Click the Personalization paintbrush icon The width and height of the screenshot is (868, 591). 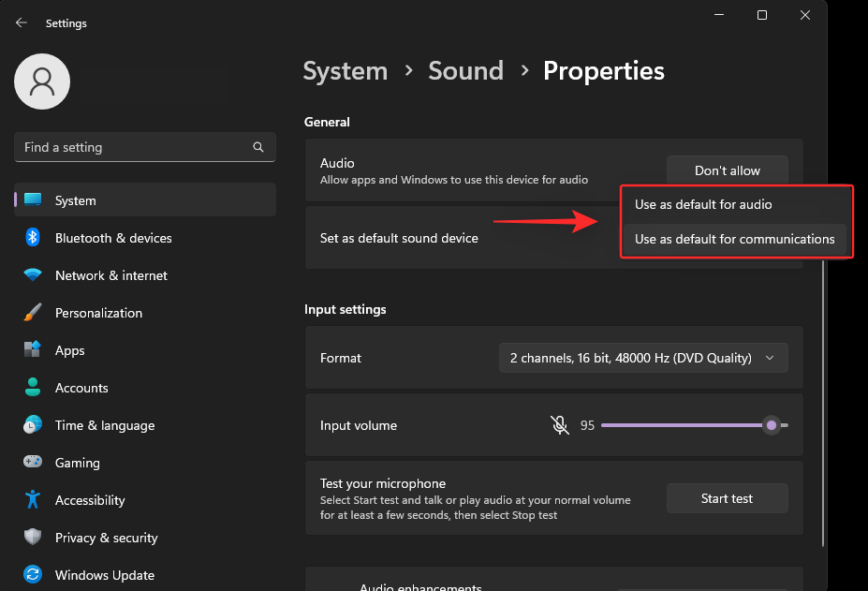33,313
